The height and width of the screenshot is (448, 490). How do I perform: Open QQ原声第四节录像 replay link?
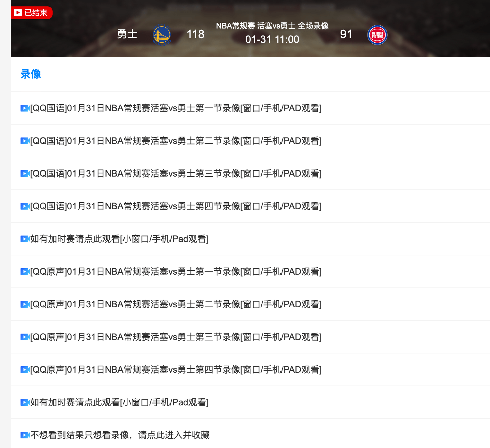tap(176, 369)
